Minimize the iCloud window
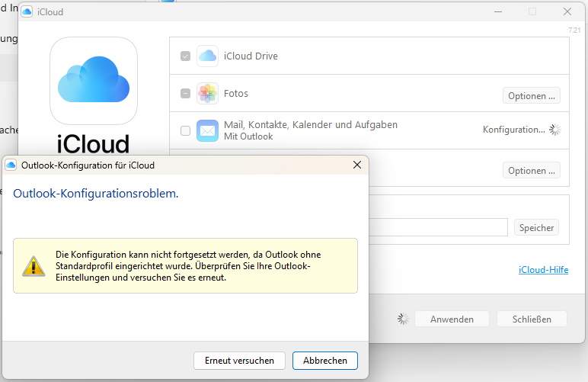 coord(498,11)
